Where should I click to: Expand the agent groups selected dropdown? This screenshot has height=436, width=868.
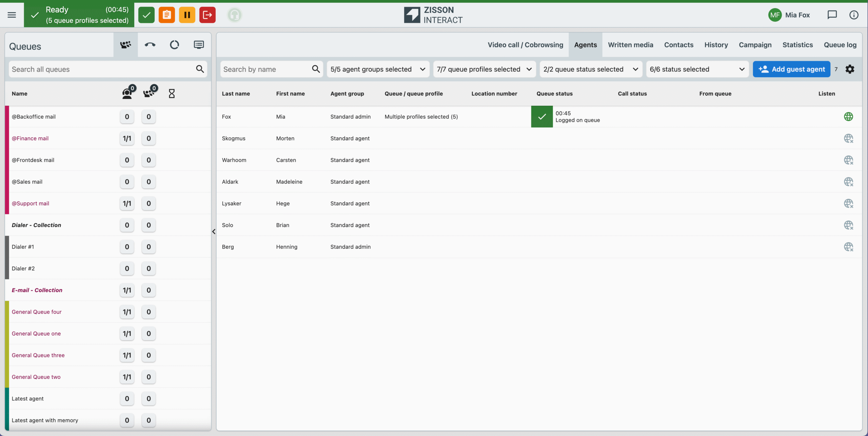tap(378, 69)
